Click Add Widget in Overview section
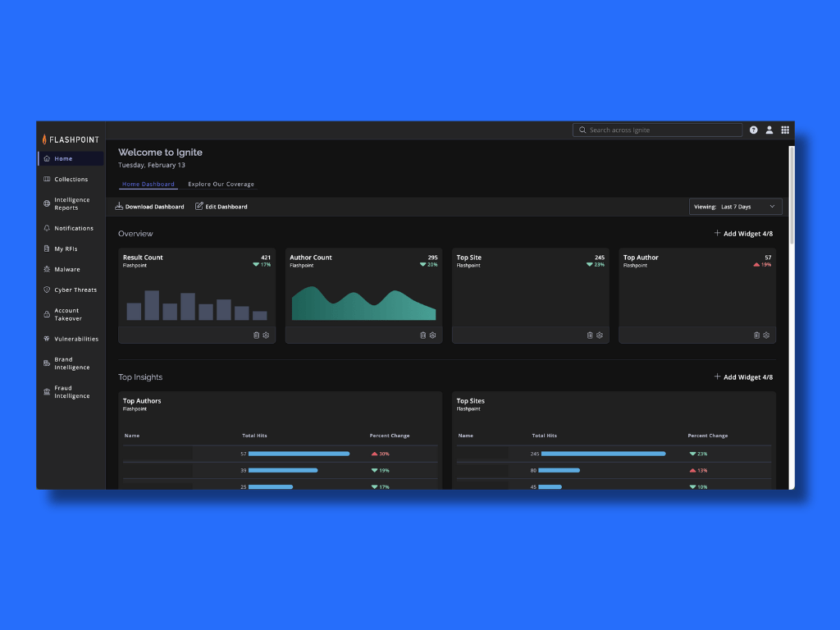Viewport: 840px width, 630px height. coord(743,234)
